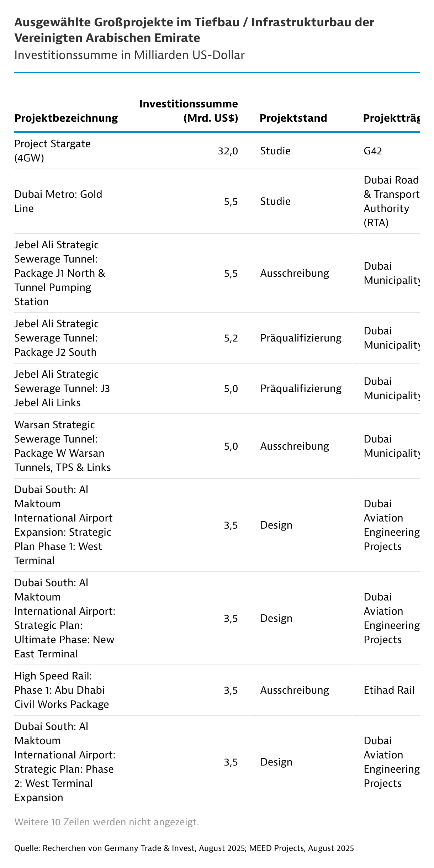Select the G42 project owner cell
The image size is (434, 868).
pos(372,151)
